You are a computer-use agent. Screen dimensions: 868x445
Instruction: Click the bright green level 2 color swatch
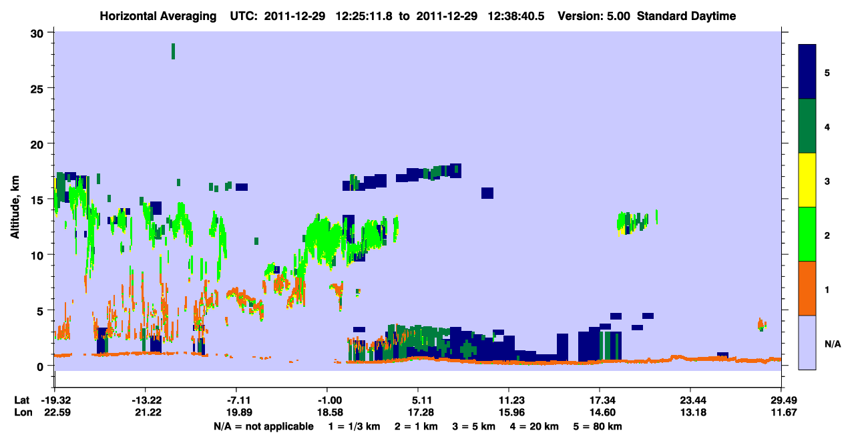pos(808,234)
